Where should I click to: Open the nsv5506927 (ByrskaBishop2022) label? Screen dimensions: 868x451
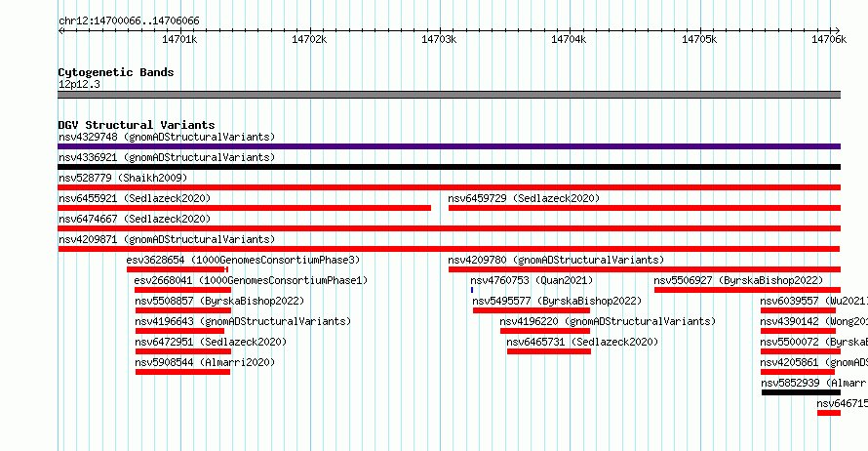(738, 280)
